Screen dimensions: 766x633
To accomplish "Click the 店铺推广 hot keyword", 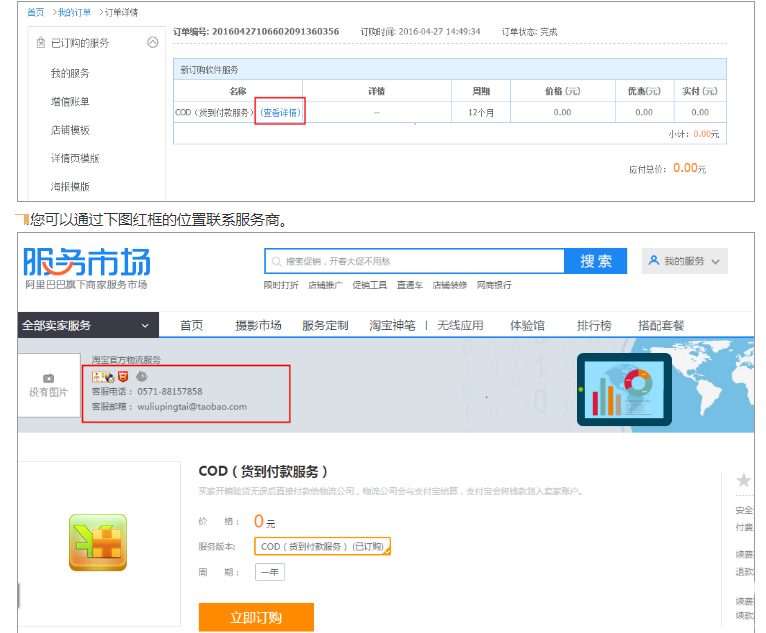I will (x=325, y=285).
